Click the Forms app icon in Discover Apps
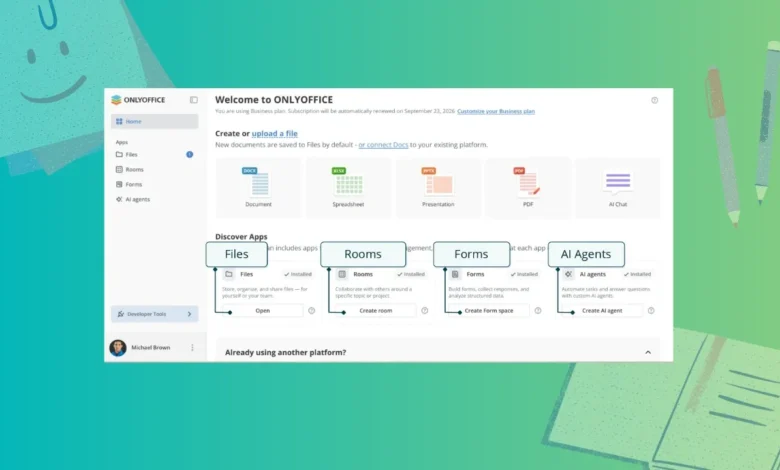780x470 pixels. click(455, 274)
